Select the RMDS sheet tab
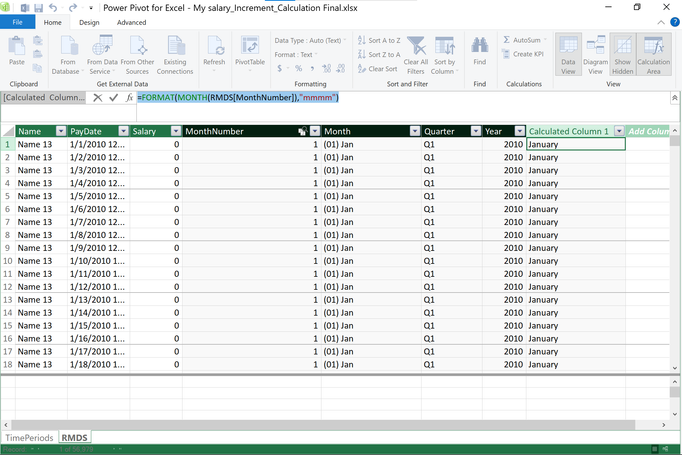682x455 pixels. click(74, 438)
